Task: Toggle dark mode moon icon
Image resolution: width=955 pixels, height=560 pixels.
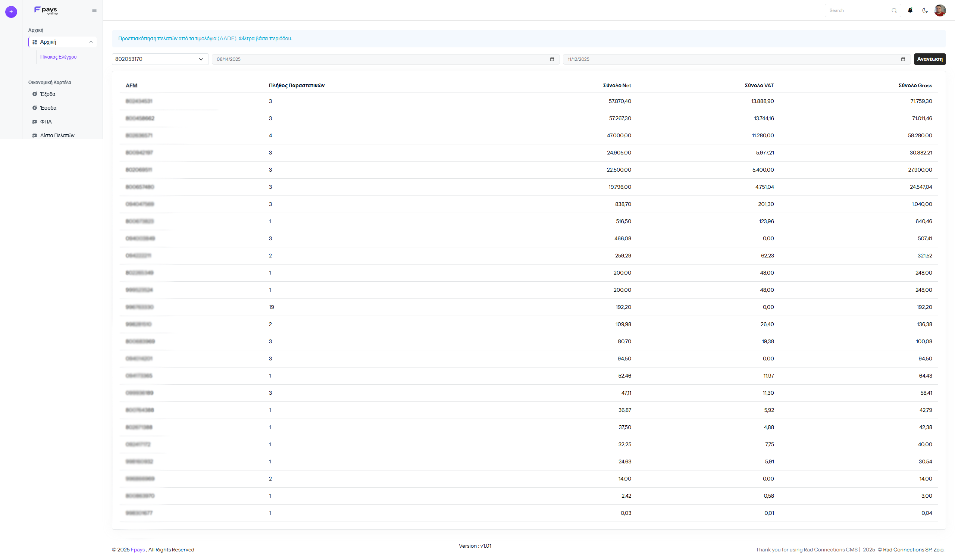Action: point(925,10)
